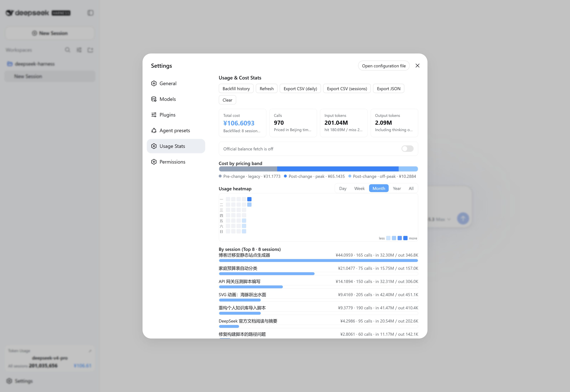The height and width of the screenshot is (392, 570).
Task: Click the New Session item under deepseek-harness
Action: [50, 76]
